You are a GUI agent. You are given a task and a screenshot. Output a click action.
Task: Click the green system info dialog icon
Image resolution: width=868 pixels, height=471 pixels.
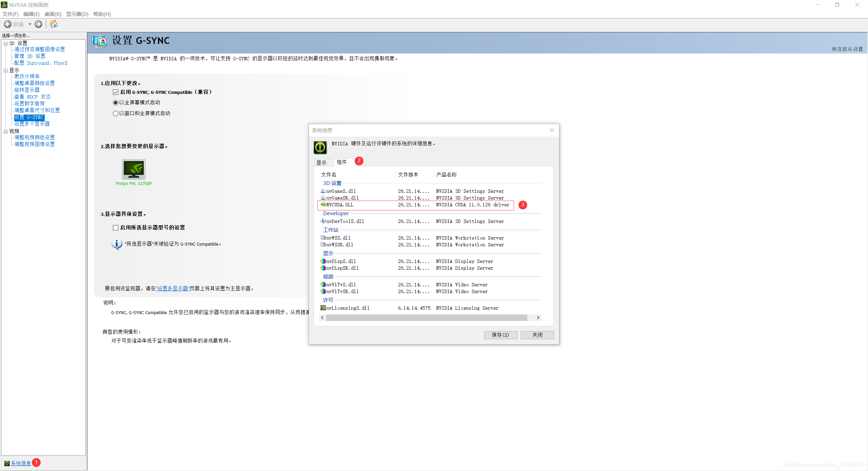(320, 147)
